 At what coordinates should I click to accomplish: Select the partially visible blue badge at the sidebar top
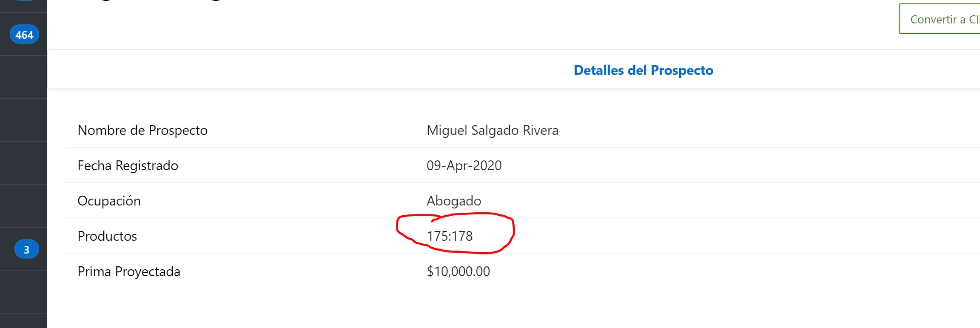pyautogui.click(x=24, y=0)
